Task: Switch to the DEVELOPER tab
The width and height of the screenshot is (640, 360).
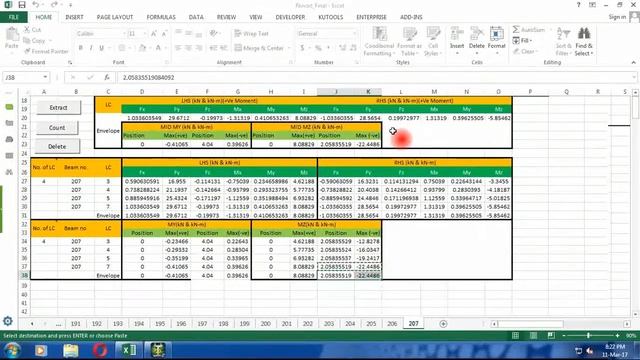Action: point(290,17)
